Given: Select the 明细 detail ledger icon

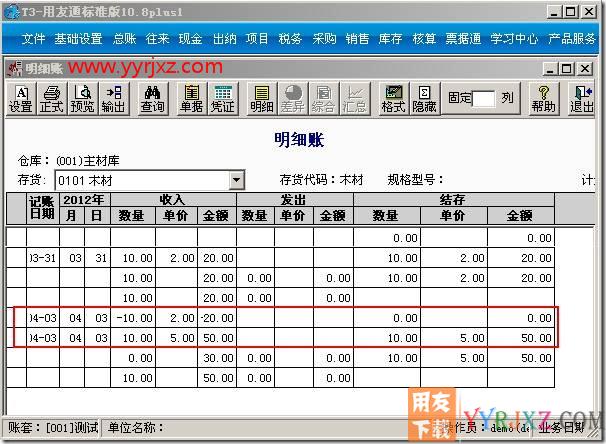Looking at the screenshot, I should pos(262,99).
